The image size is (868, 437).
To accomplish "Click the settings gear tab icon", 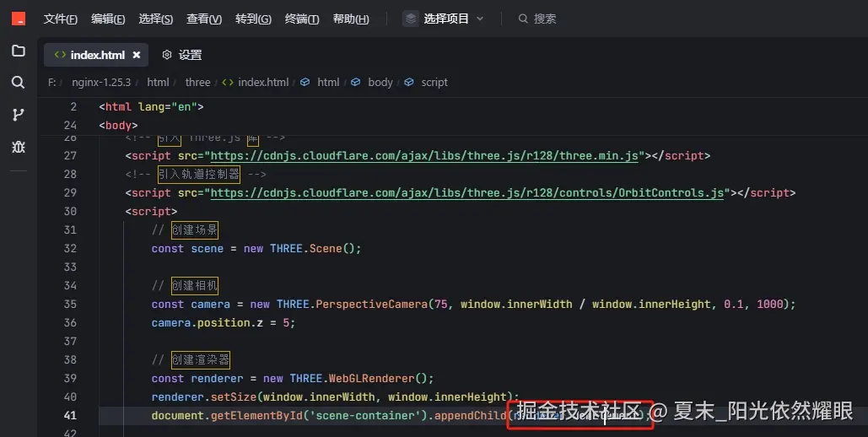I will (x=166, y=55).
